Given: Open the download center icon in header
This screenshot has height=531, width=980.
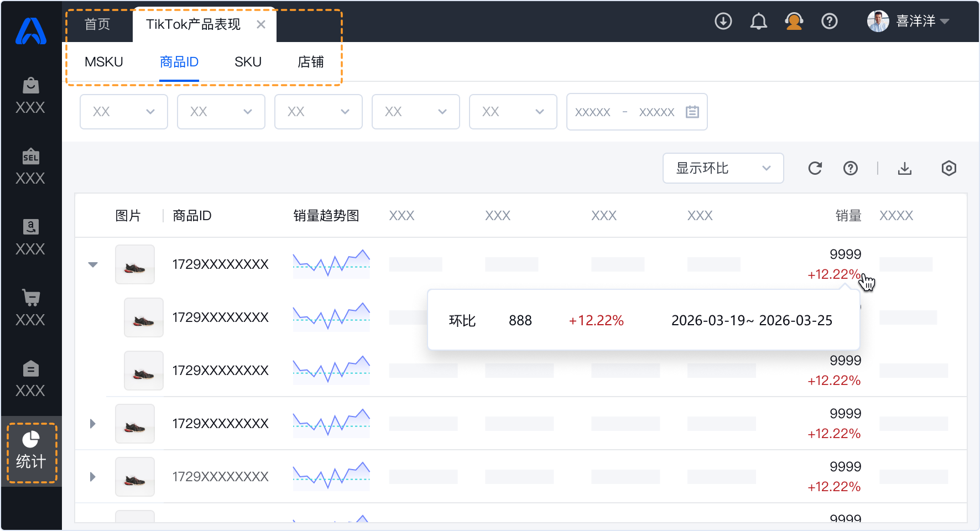Looking at the screenshot, I should pyautogui.click(x=723, y=21).
